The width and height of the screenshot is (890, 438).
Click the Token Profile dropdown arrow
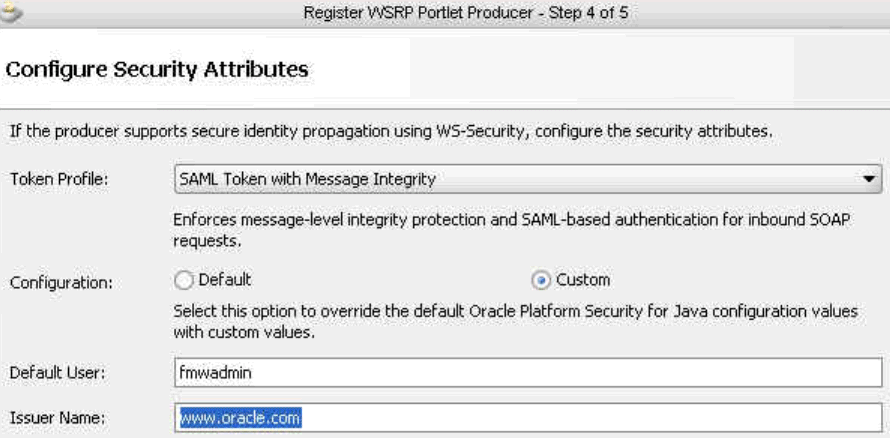click(869, 179)
